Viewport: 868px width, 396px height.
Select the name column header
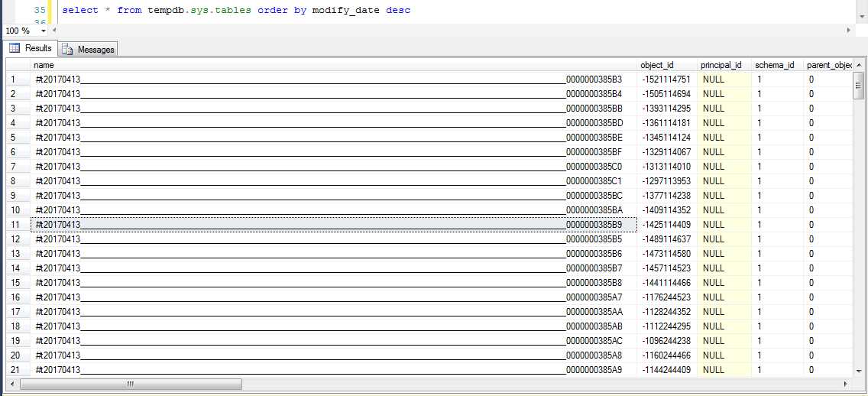pos(334,65)
